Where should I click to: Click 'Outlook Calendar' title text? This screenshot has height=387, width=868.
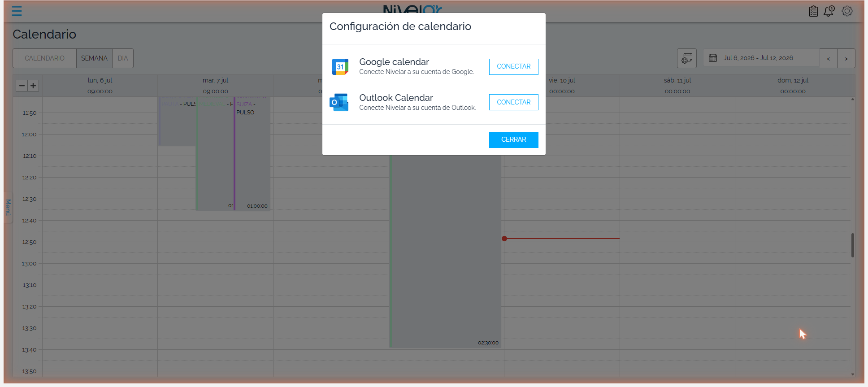click(x=396, y=98)
